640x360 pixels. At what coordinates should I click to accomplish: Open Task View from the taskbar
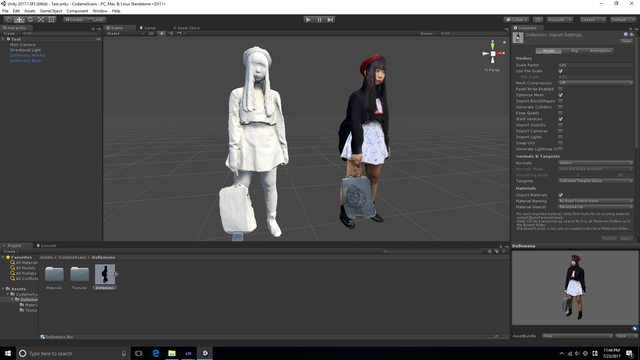pyautogui.click(x=139, y=353)
